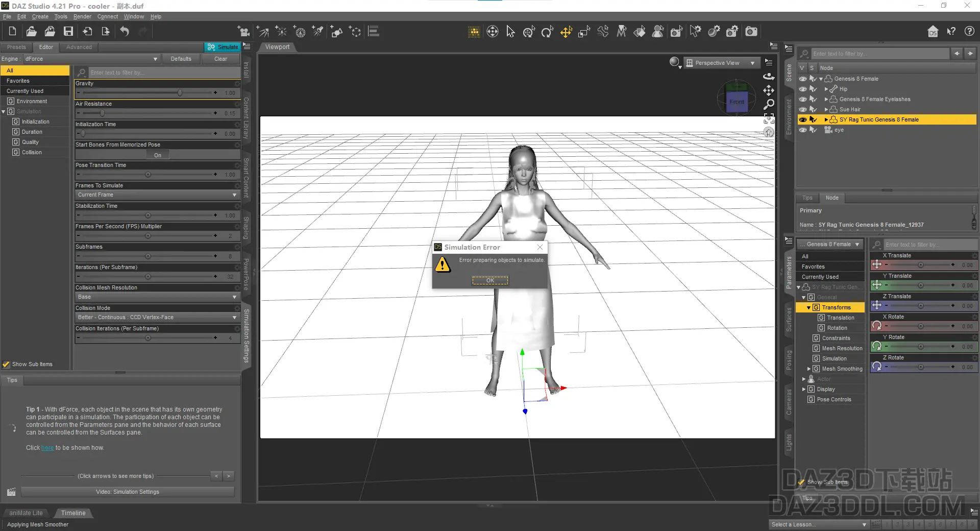Screen dimensions: 980x531
Task: Hide Genesis 8 Female Eyelashes
Action: point(803,99)
